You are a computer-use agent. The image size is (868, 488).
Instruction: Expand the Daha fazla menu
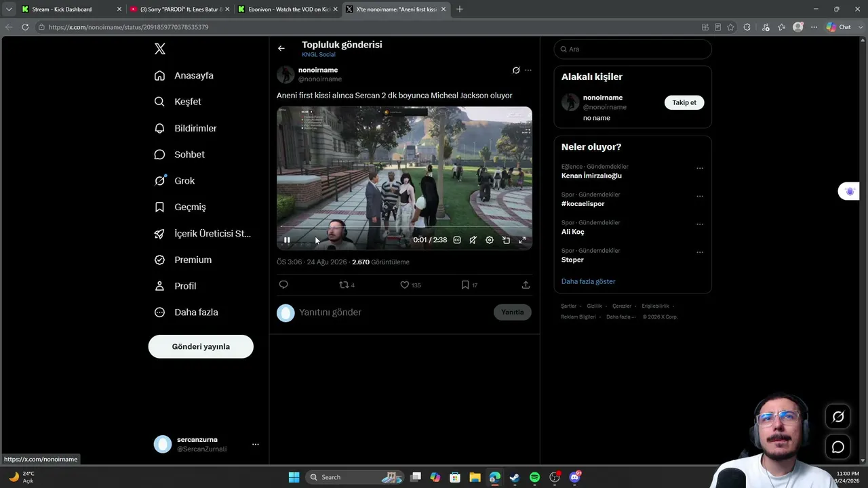click(186, 312)
